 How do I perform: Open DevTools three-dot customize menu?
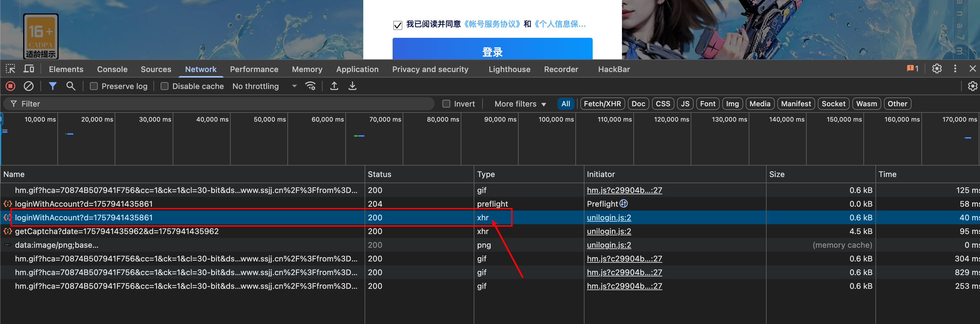(955, 68)
